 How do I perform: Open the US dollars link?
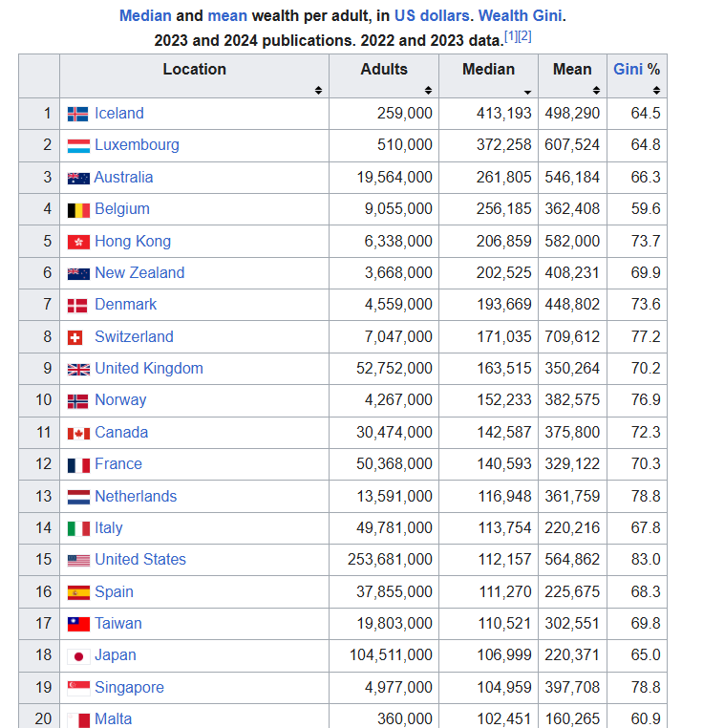click(x=432, y=16)
